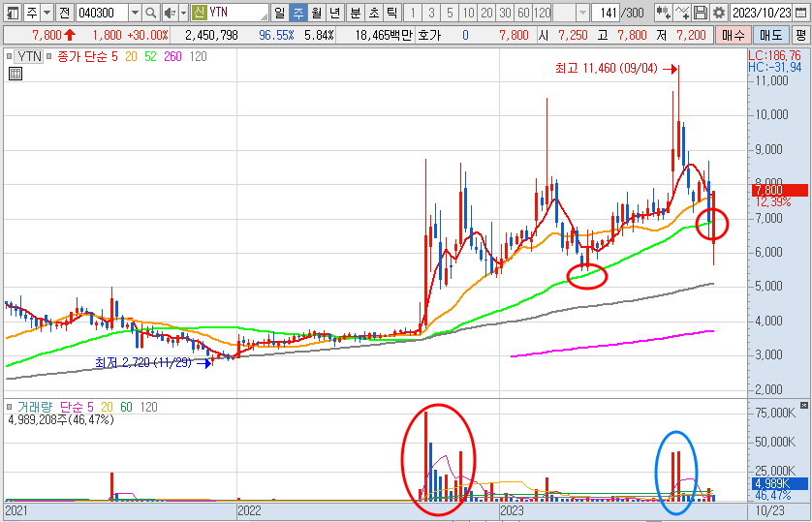This screenshot has height=522, width=812.
Task: Select second 초 chart period
Action: pos(374,12)
